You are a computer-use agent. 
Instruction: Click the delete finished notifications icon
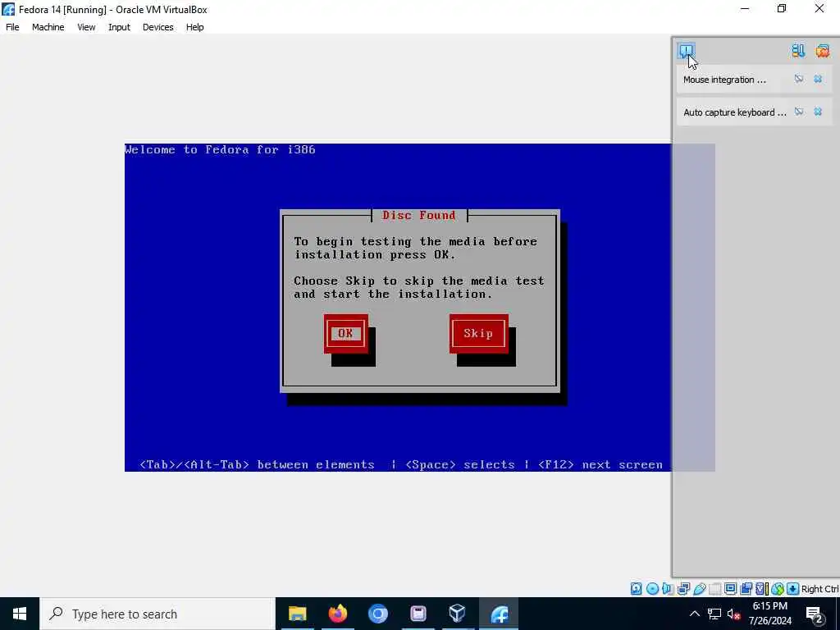822,51
